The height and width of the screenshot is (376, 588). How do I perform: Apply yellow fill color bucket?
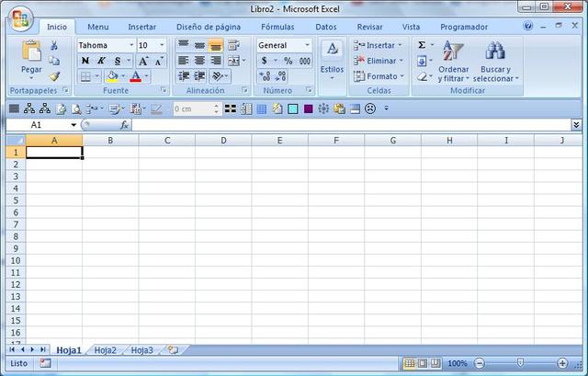(112, 76)
